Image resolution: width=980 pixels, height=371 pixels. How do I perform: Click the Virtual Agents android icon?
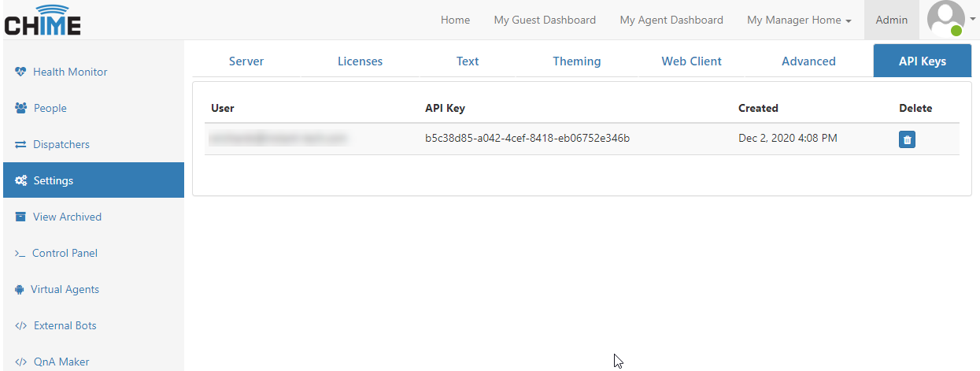20,290
